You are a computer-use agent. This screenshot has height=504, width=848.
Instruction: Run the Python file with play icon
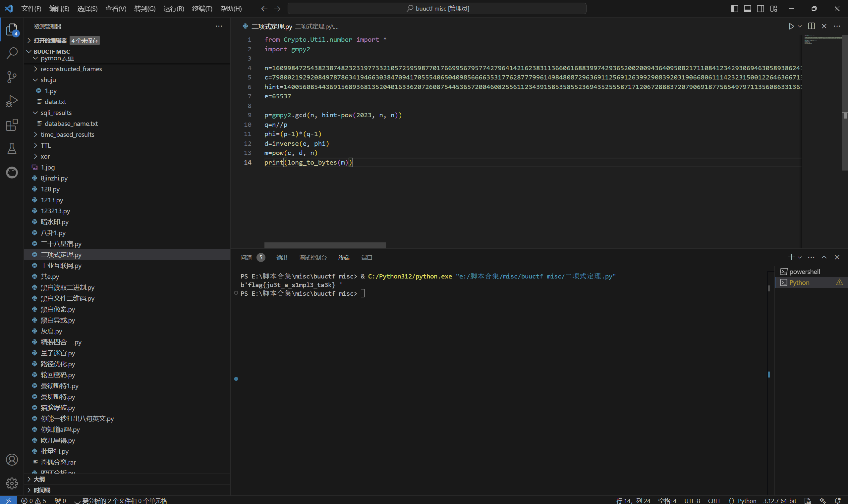click(791, 26)
